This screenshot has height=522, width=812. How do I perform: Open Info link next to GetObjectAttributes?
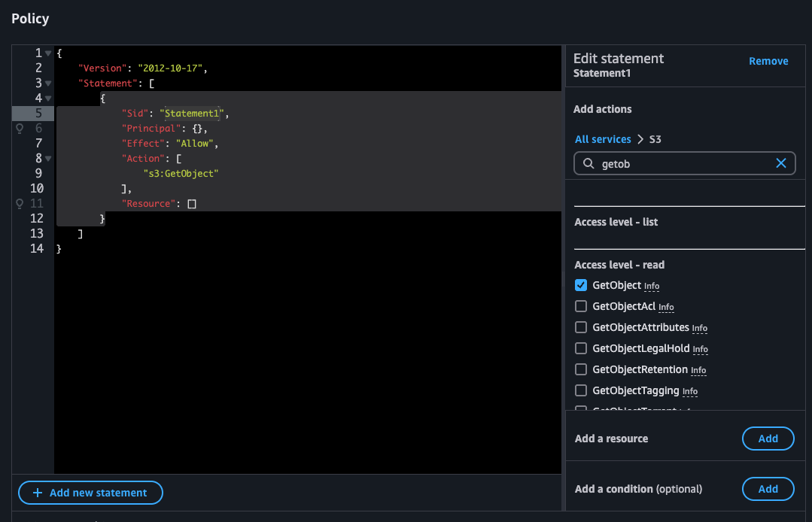click(x=700, y=329)
